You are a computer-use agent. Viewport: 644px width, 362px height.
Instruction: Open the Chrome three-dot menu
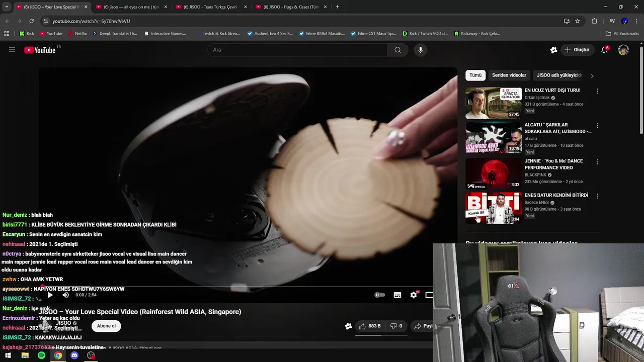click(636, 21)
